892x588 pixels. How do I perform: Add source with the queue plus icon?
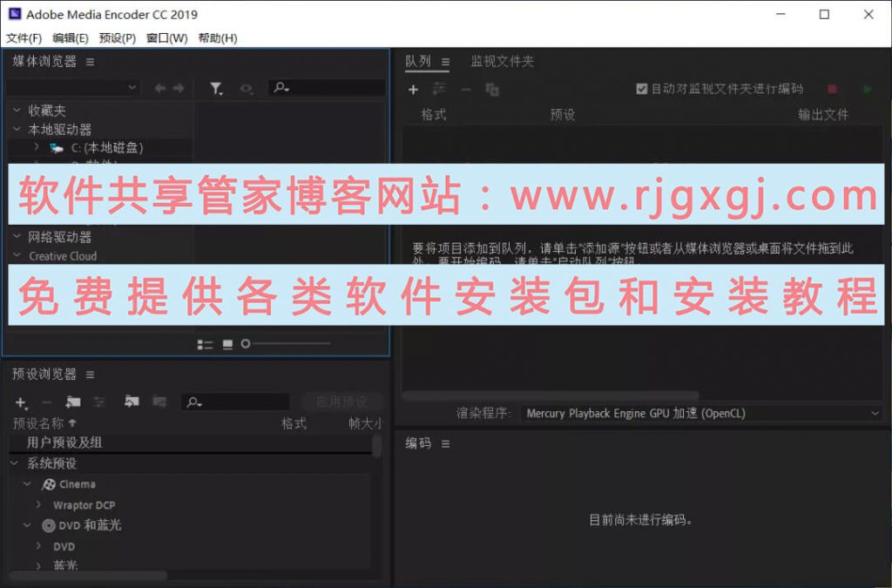(414, 90)
